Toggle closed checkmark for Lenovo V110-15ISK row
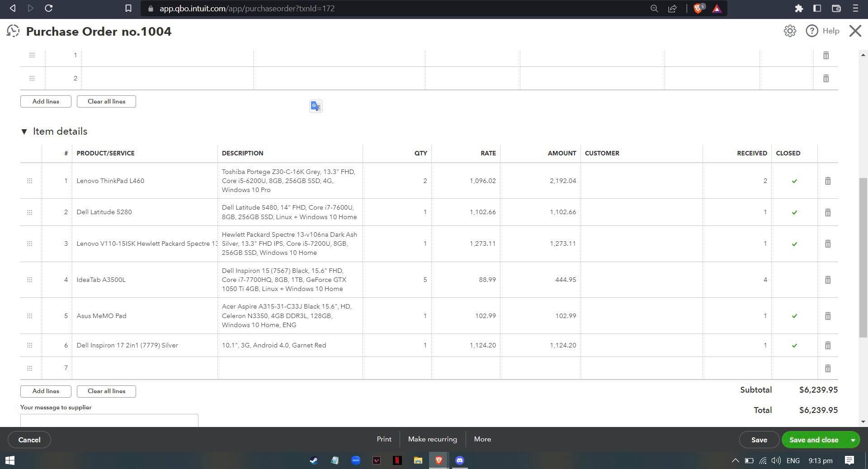Viewport: 868px width, 469px height. (x=794, y=244)
